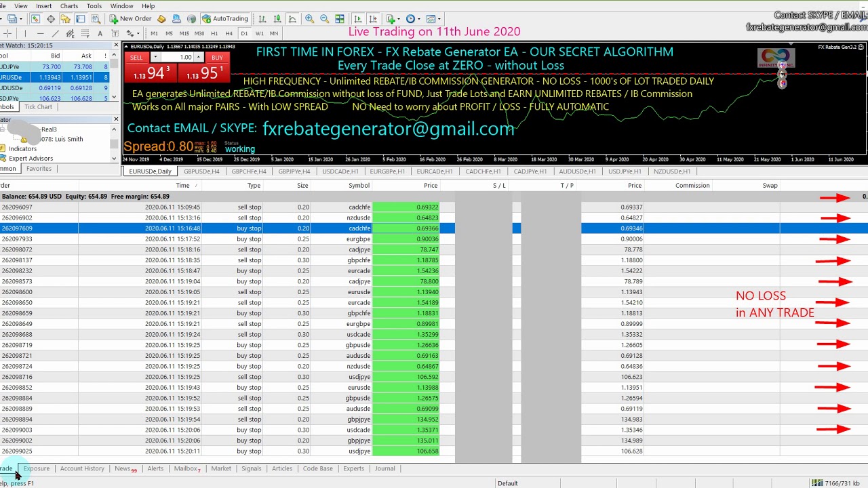Select the H1 timeframe
This screenshot has height=488, width=868.
point(214,33)
